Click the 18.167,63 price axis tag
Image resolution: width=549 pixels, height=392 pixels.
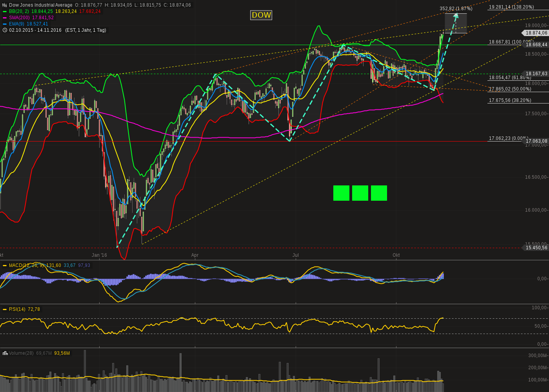pos(536,74)
